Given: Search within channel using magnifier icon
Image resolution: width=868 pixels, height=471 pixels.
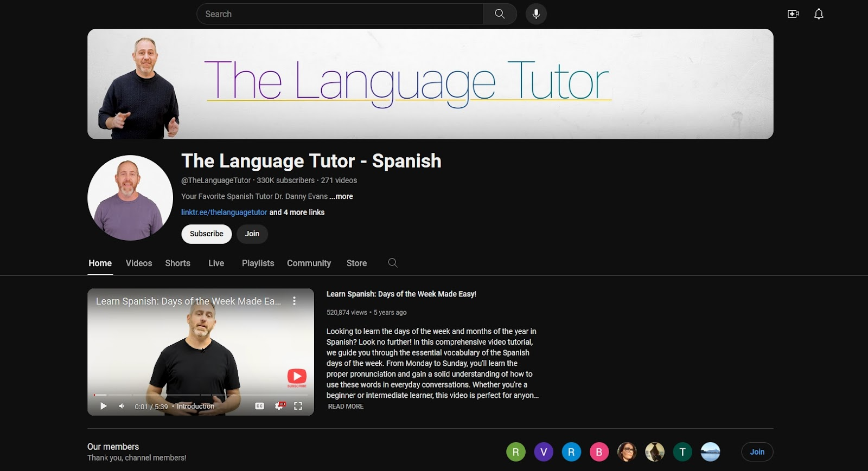Looking at the screenshot, I should tap(393, 263).
